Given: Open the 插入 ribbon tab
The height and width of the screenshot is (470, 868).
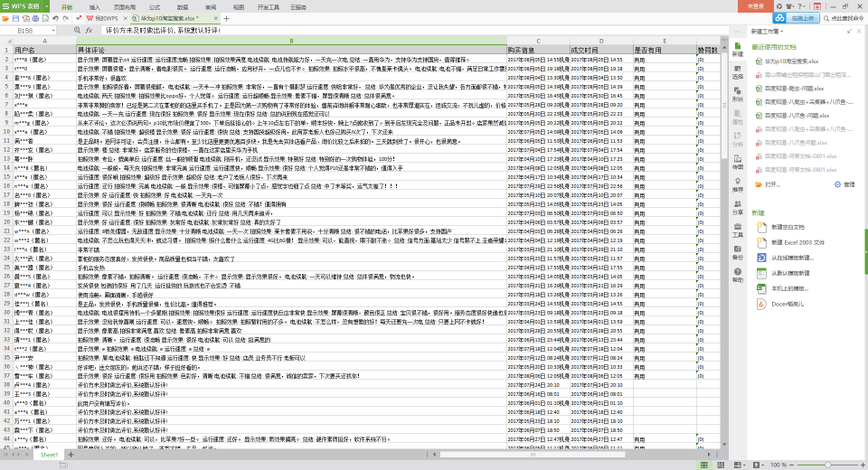Looking at the screenshot, I should [95, 7].
